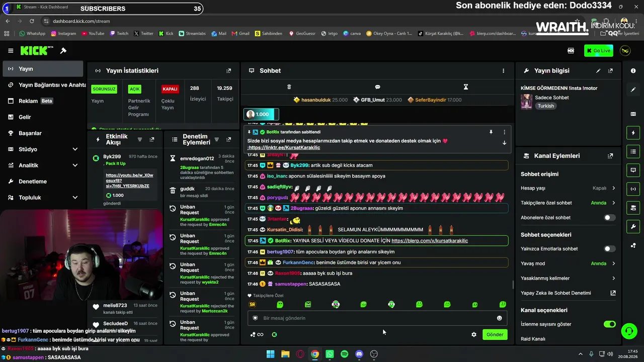This screenshot has width=644, height=362.
Task: Expand pinned message with down arrow
Action: 504,143
